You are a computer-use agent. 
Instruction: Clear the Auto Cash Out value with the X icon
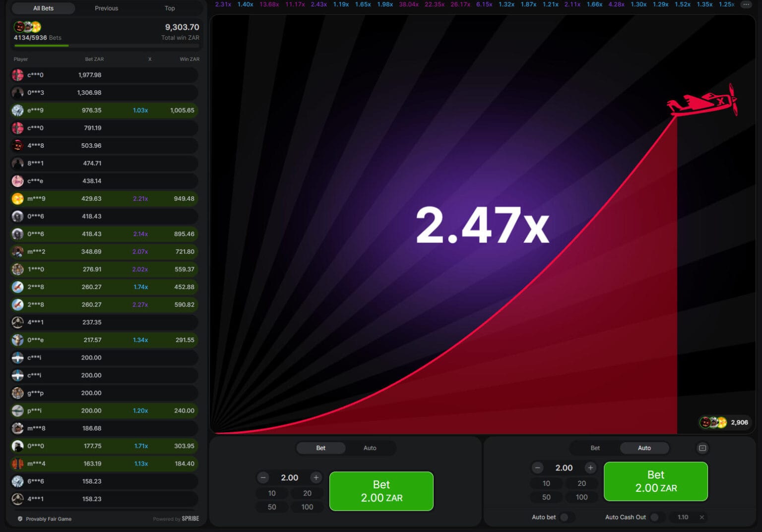pos(701,517)
